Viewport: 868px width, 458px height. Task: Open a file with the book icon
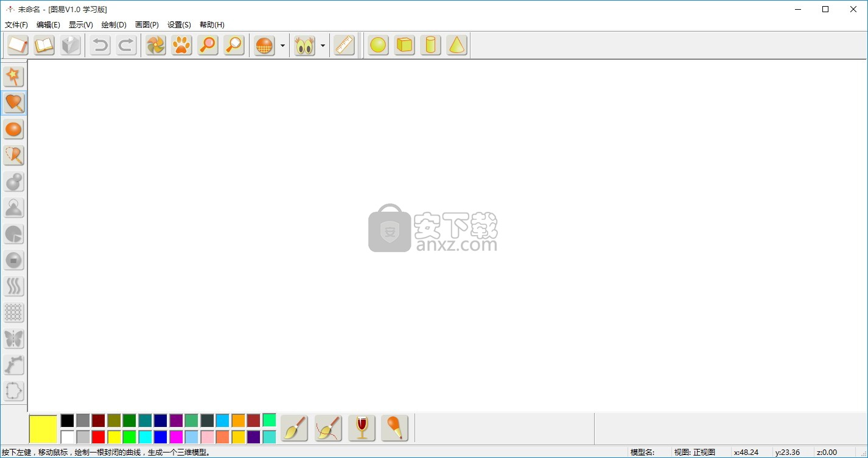tap(44, 46)
